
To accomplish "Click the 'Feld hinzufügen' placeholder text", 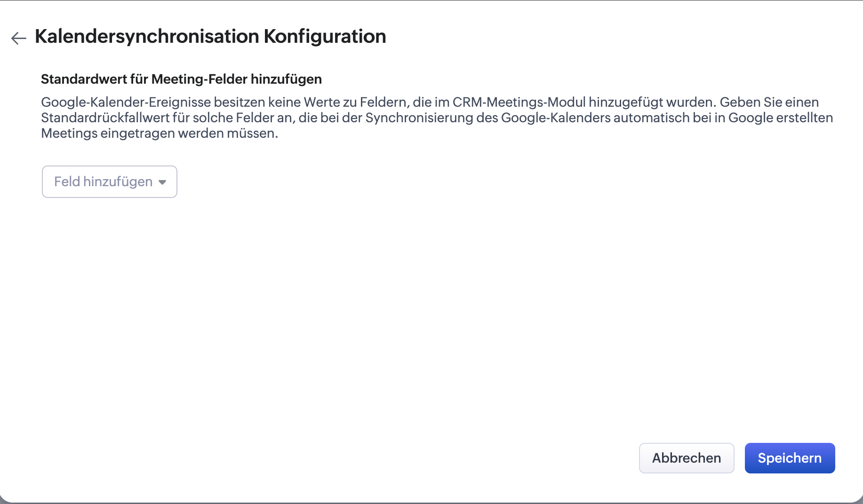I will click(x=103, y=181).
